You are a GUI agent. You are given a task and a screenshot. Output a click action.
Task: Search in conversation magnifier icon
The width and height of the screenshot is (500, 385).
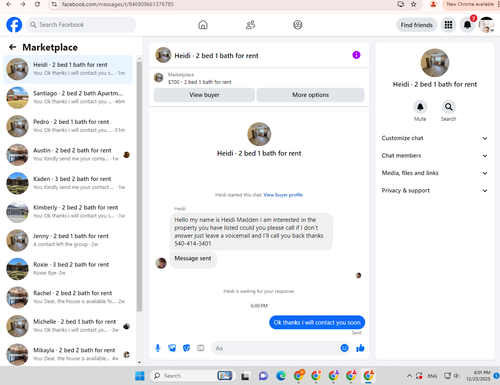point(448,107)
